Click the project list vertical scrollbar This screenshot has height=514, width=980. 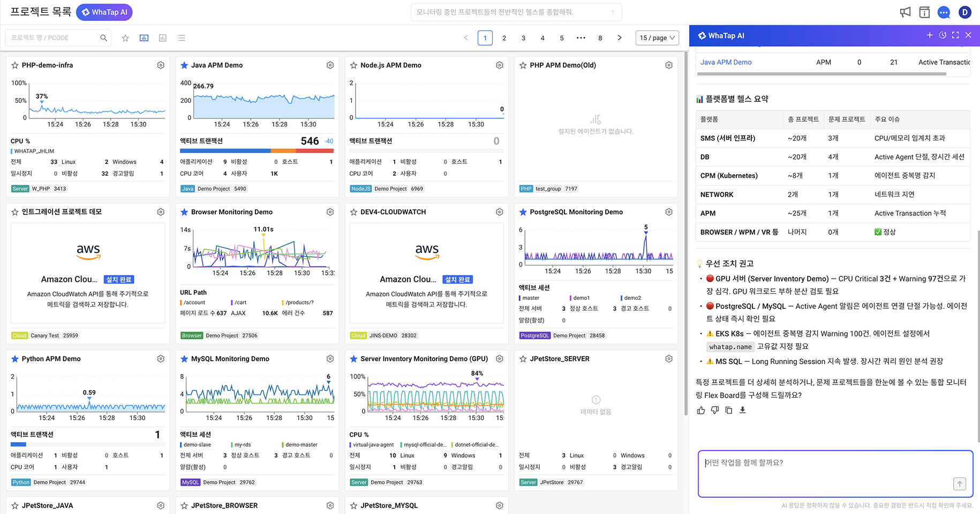click(x=685, y=233)
